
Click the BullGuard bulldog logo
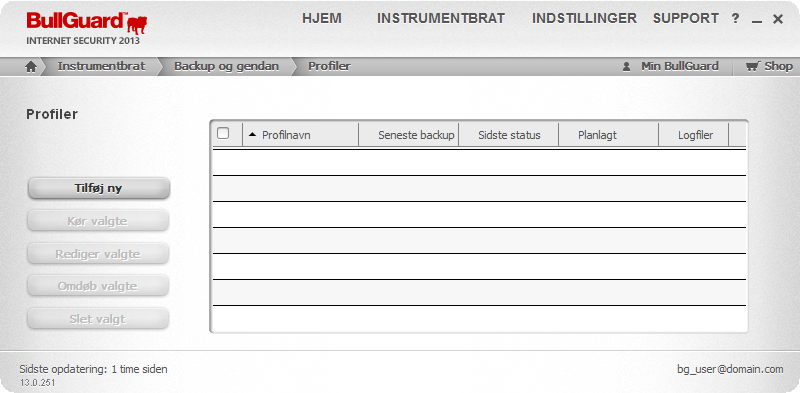pos(137,24)
